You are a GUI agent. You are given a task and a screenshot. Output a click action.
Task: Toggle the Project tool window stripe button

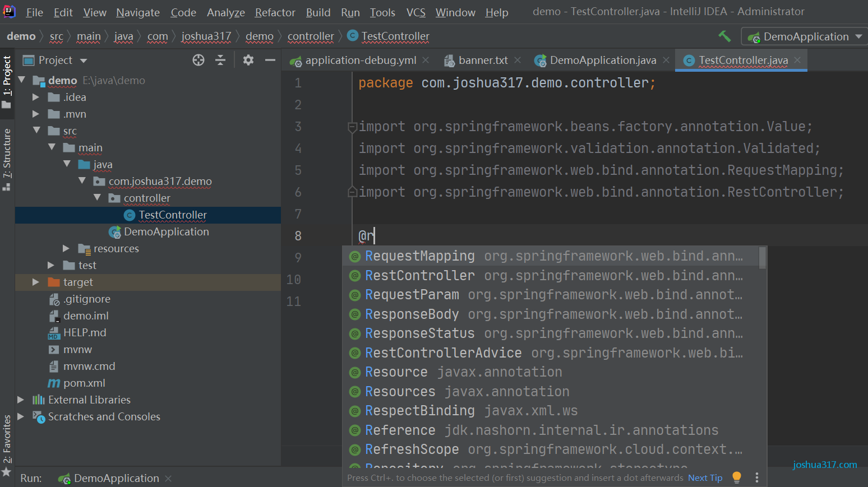click(7, 82)
